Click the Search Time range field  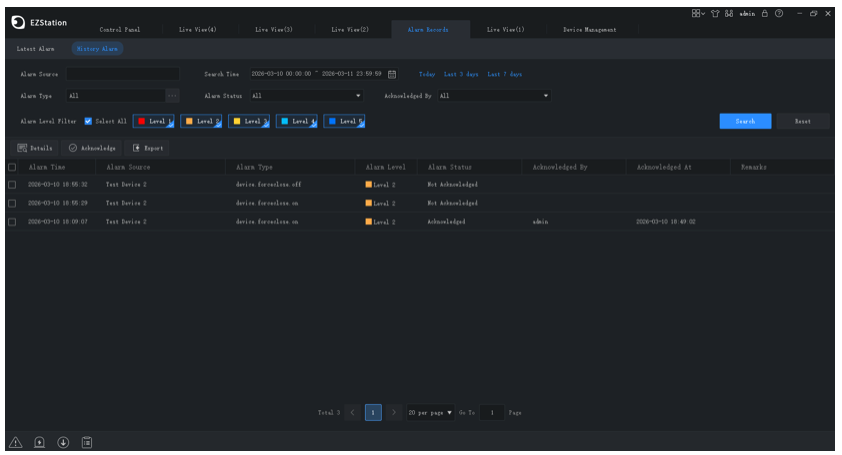(x=324, y=74)
